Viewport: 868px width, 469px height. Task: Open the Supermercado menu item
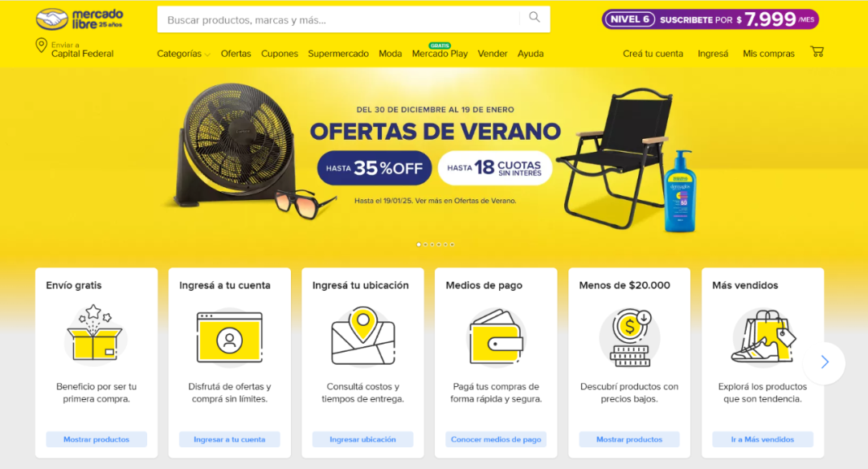click(338, 54)
